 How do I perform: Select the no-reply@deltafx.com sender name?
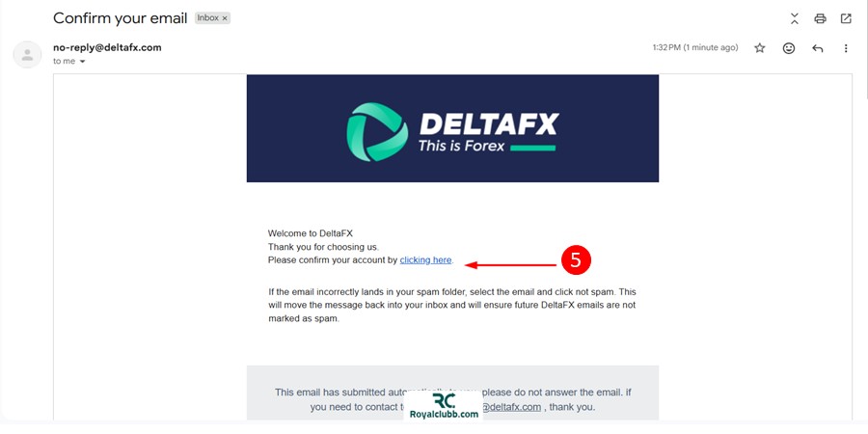(107, 47)
